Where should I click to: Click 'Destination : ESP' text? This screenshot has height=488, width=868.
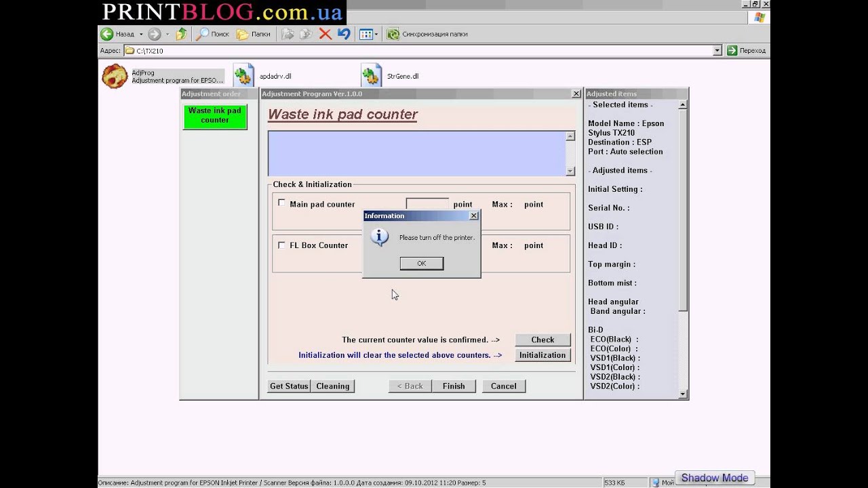tap(620, 142)
